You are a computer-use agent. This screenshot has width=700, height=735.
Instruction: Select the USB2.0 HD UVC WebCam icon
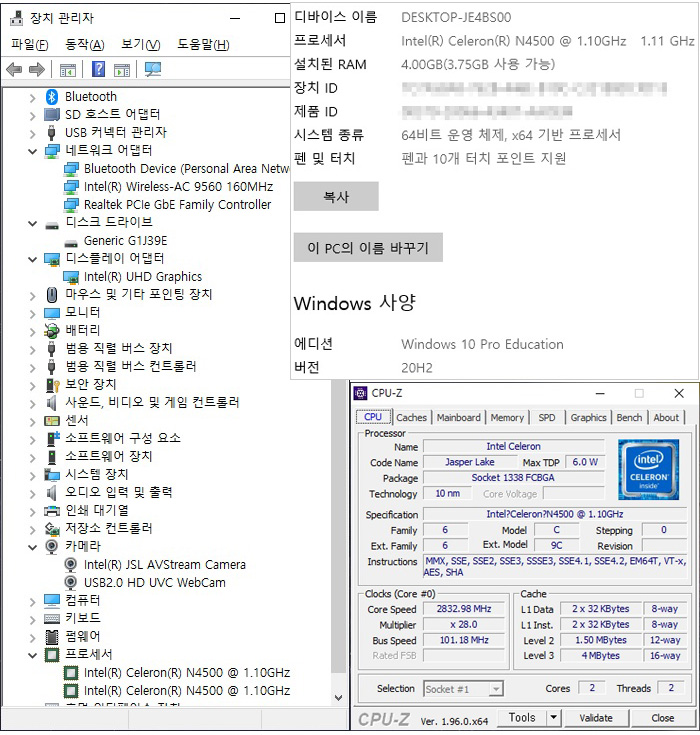[x=70, y=583]
